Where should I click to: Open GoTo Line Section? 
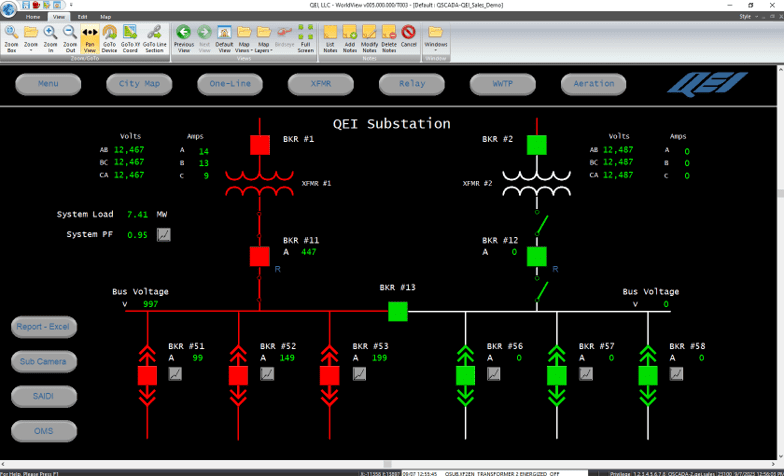(x=154, y=38)
